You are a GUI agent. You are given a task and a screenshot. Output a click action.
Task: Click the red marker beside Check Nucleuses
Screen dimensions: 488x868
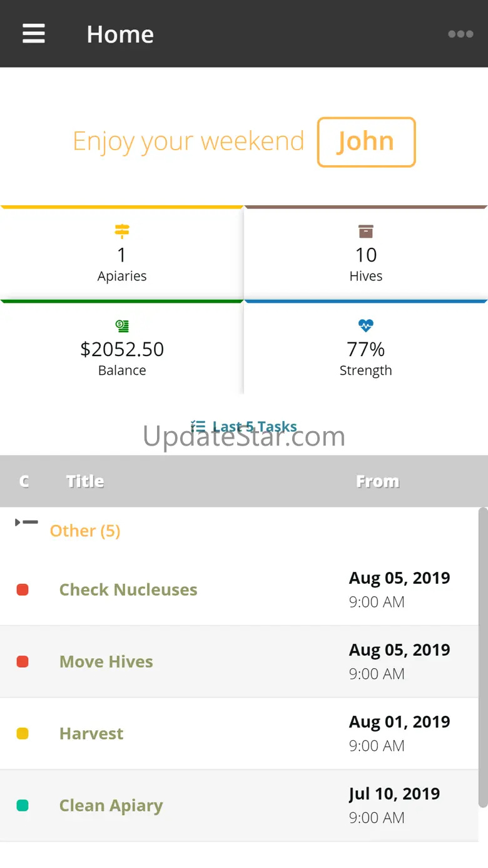[x=23, y=590]
